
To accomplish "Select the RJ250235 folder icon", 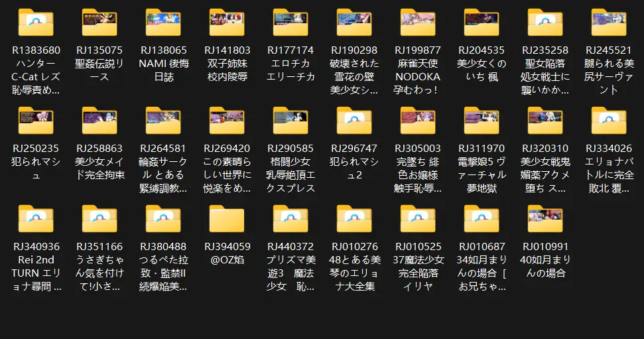I will pyautogui.click(x=36, y=120).
